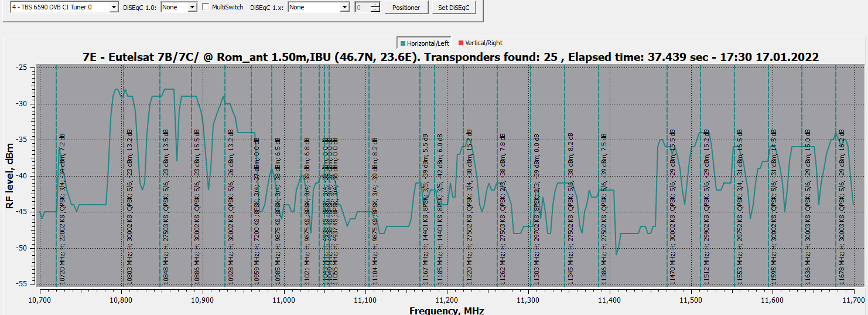Click the 11,000 frequency axis label

pyautogui.click(x=283, y=299)
